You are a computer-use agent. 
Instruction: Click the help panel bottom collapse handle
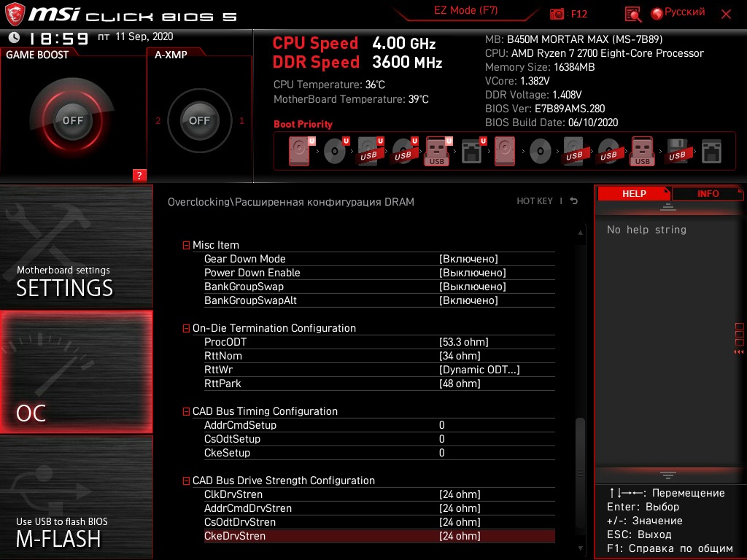tap(667, 475)
